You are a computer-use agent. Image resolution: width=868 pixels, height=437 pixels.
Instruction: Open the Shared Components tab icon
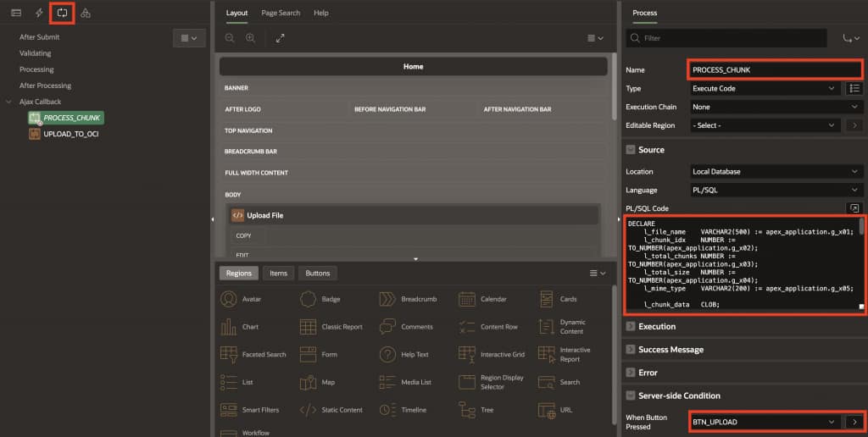86,13
